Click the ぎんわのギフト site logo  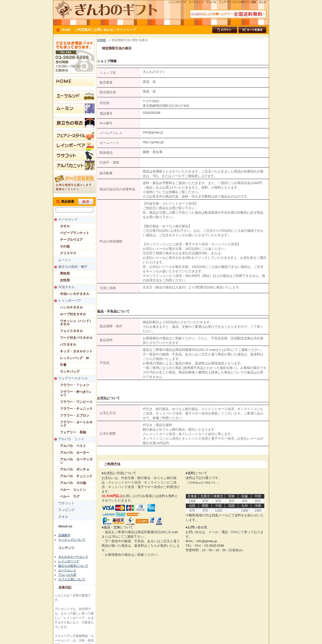click(x=106, y=10)
